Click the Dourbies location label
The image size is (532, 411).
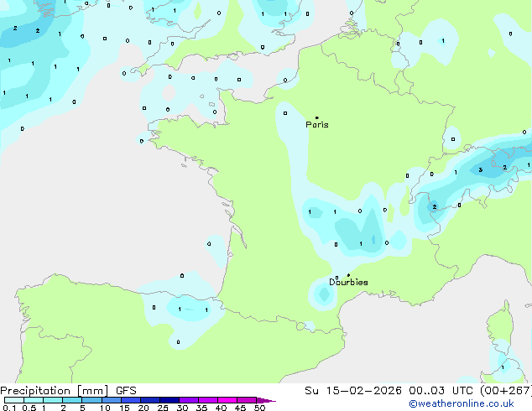point(348,282)
